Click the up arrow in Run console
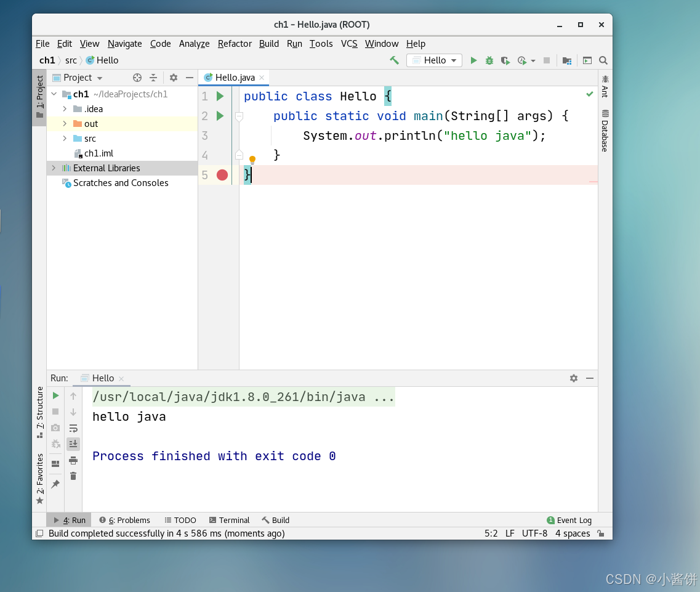 tap(73, 396)
